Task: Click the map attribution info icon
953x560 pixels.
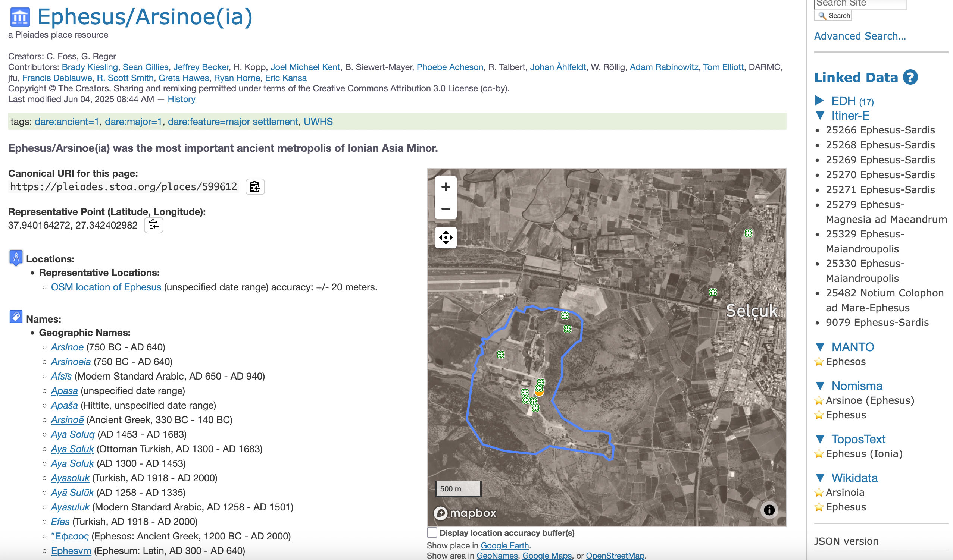Action: (769, 510)
